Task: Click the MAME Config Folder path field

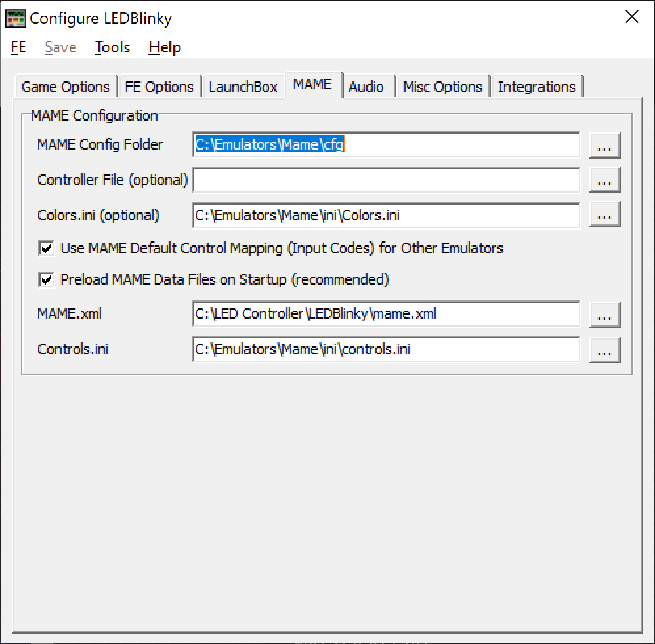Action: point(386,145)
